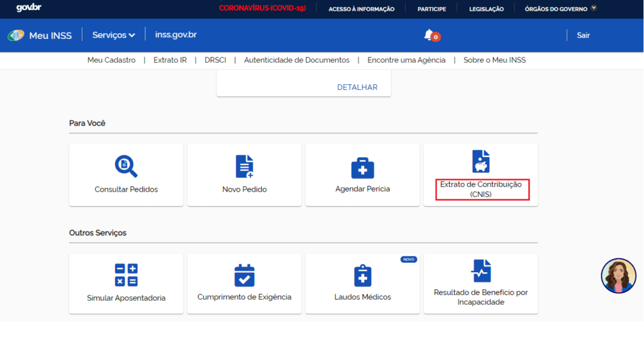This screenshot has width=644, height=342.
Task: Open the Novo Pedido document icon
Action: pyautogui.click(x=244, y=166)
